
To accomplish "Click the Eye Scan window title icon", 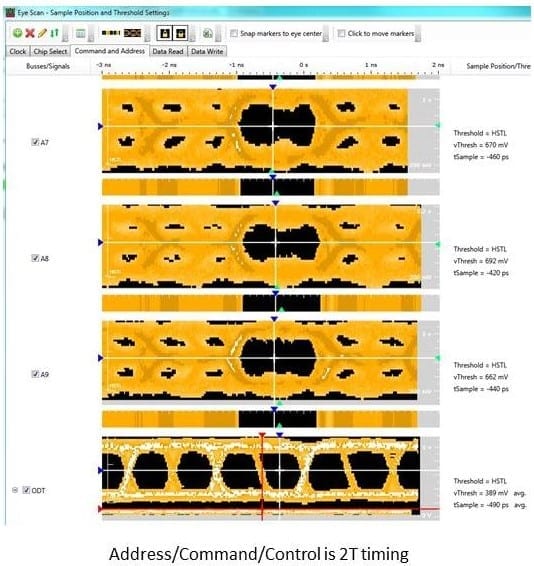I will [x=10, y=13].
